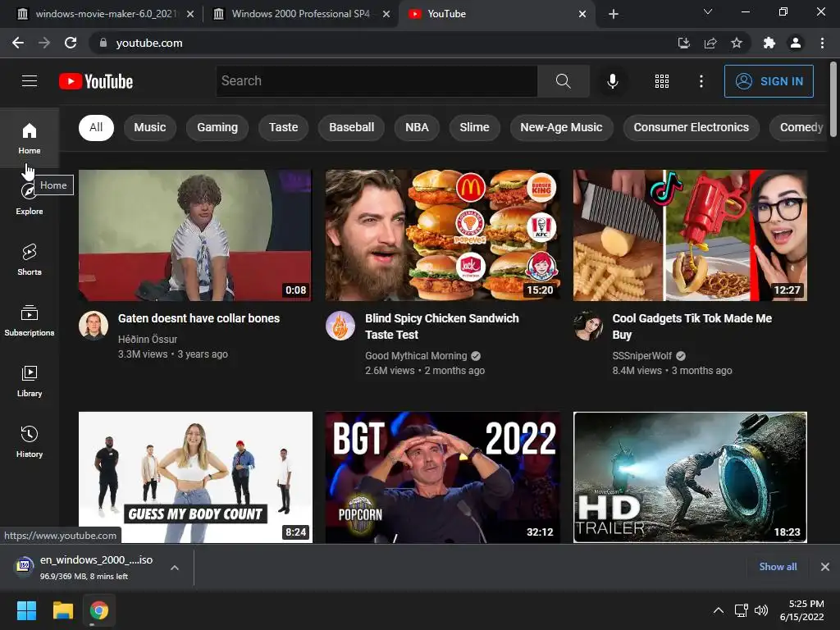Click the Chrome taskbar icon
840x630 pixels.
coord(99,610)
